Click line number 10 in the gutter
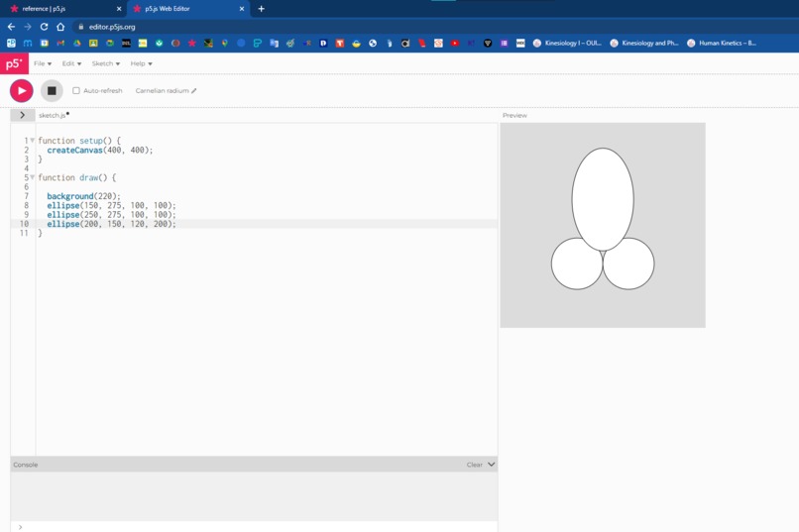The image size is (799, 532). (x=24, y=224)
